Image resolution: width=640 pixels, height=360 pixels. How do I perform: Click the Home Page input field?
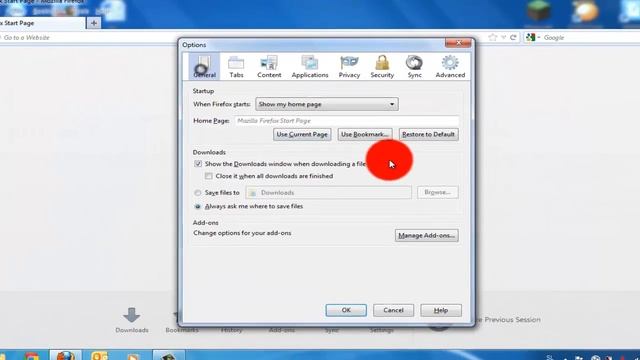347,121
